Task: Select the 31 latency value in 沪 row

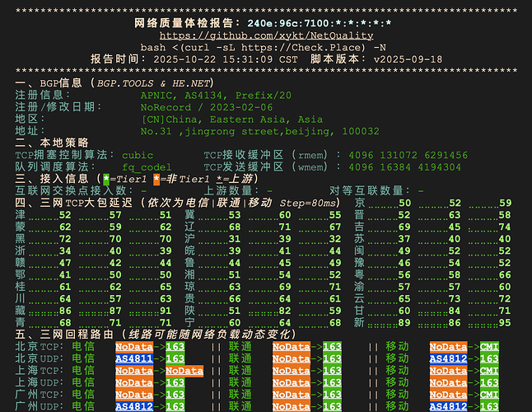Action: (x=235, y=239)
